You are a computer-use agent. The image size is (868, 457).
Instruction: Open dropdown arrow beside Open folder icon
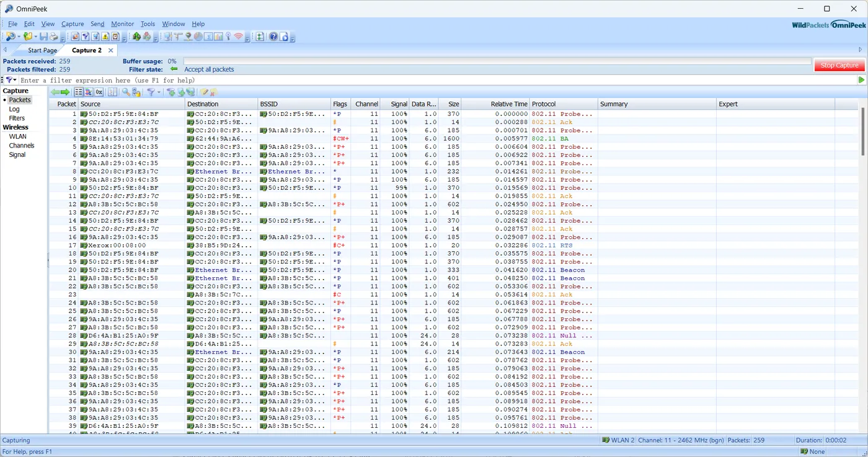pos(36,37)
